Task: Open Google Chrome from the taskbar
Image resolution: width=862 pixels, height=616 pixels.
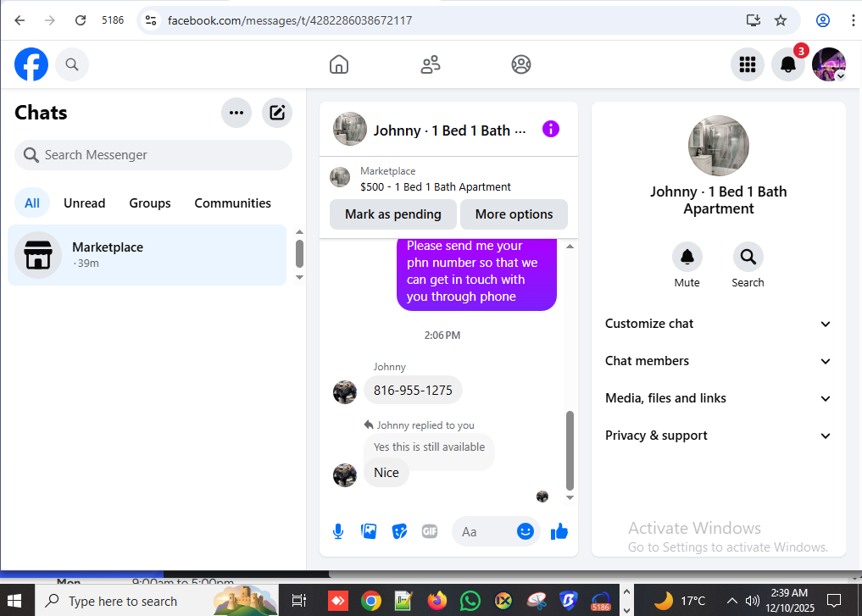Action: 371,601
